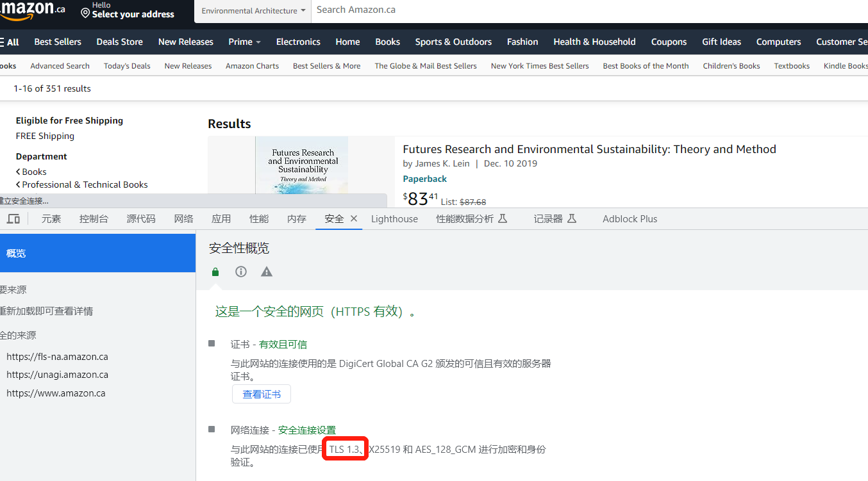Image resolution: width=868 pixels, height=481 pixels.
Task: Click the warning triangle in security overview
Action: [266, 272]
